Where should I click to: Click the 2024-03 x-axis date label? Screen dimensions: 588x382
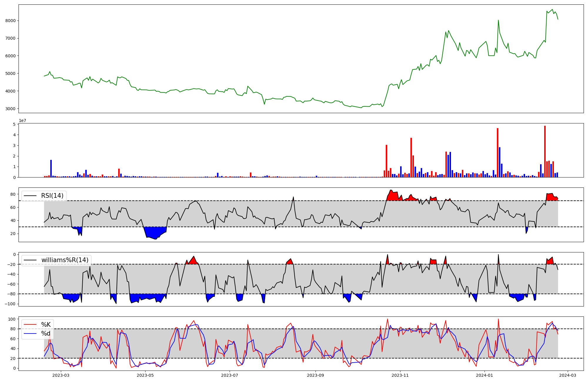coord(567,375)
